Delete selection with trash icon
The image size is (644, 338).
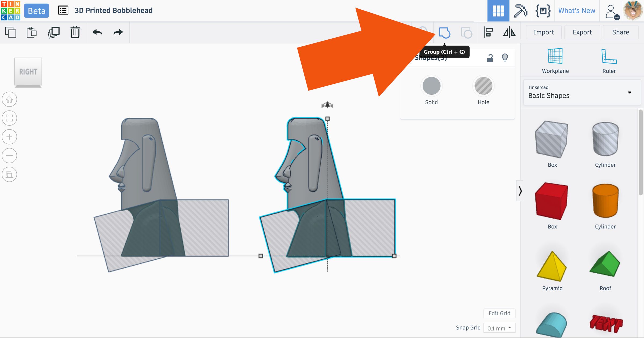75,32
